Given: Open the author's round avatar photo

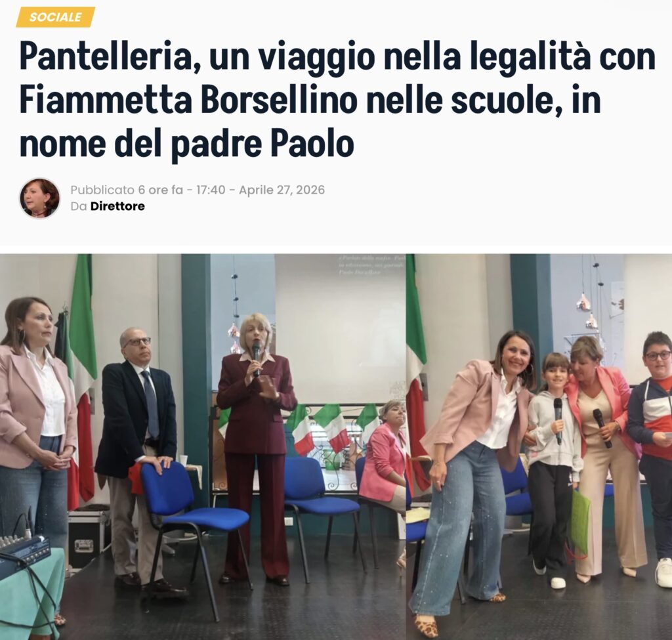Looking at the screenshot, I should coord(40,198).
